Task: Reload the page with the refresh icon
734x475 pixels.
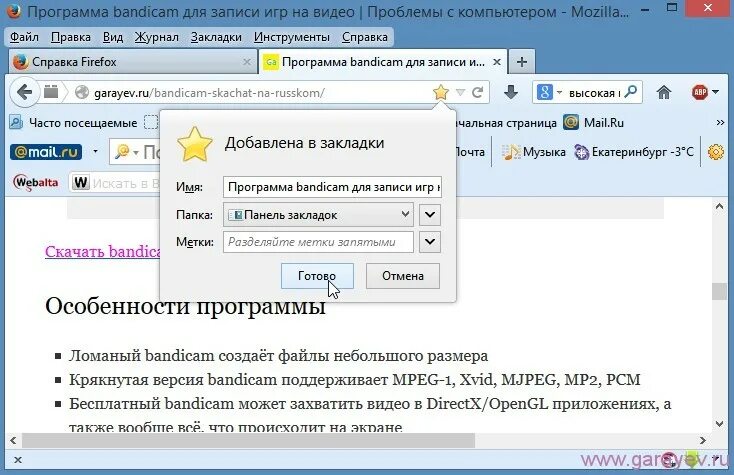Action: [477, 92]
